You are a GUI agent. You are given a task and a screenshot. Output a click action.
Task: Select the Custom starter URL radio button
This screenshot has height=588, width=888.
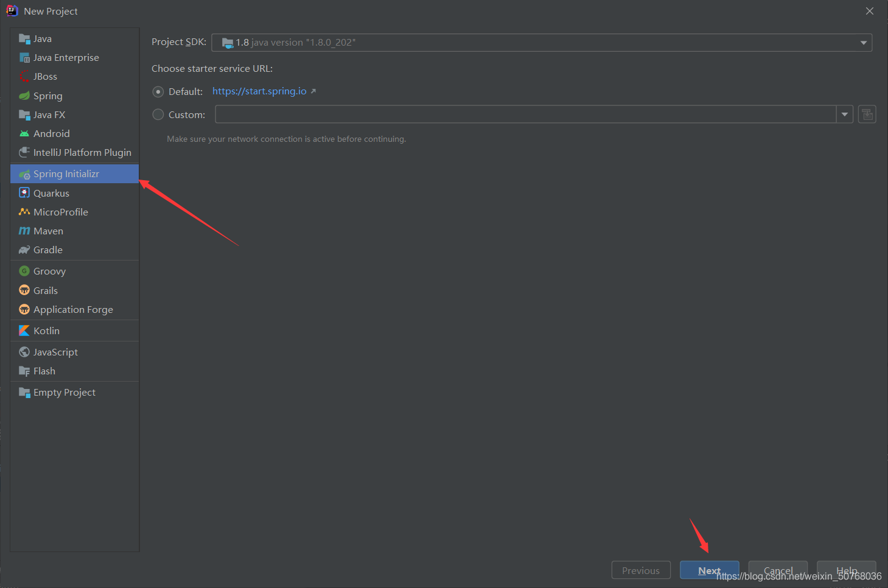[x=158, y=114]
